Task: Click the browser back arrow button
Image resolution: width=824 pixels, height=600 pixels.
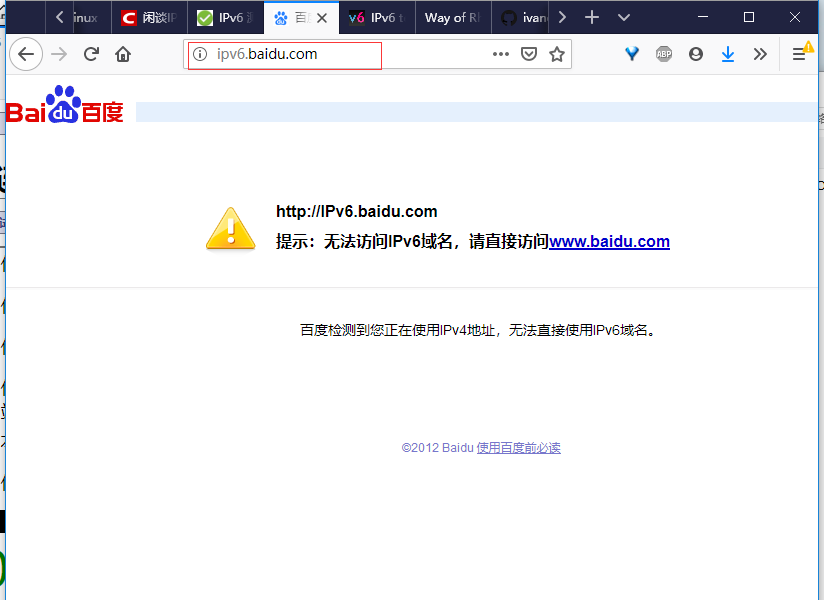Action: coord(26,54)
